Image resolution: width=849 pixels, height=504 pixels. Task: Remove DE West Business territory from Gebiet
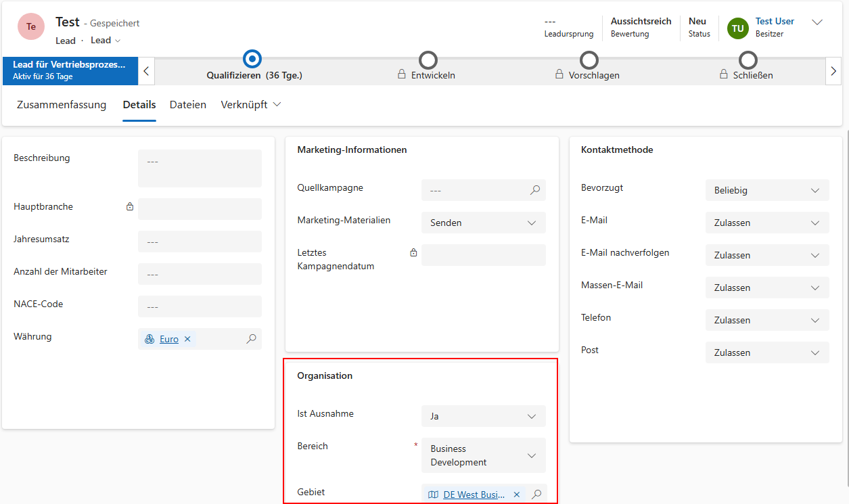[x=517, y=495]
